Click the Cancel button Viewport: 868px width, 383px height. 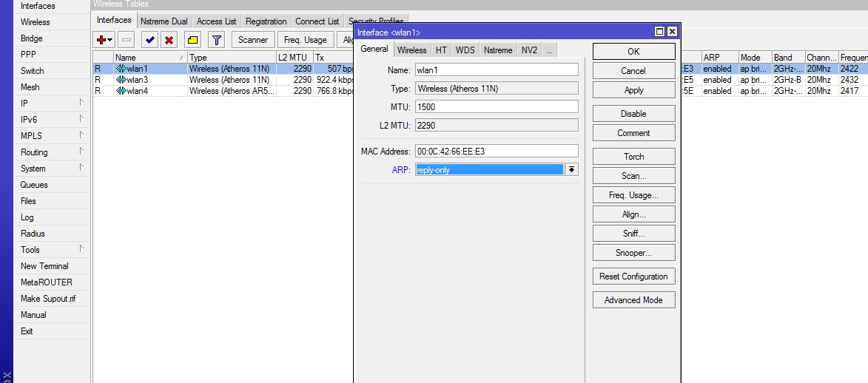click(x=634, y=71)
